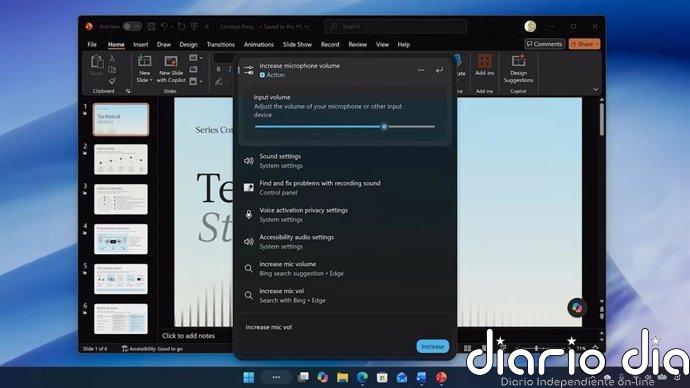The width and height of the screenshot is (690, 388).
Task: Open Microsoft Edge from the taskbar
Action: [362, 377]
